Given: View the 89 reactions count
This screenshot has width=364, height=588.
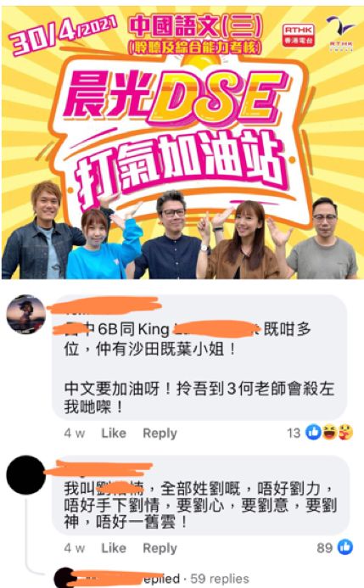Looking at the screenshot, I should click(x=325, y=548).
